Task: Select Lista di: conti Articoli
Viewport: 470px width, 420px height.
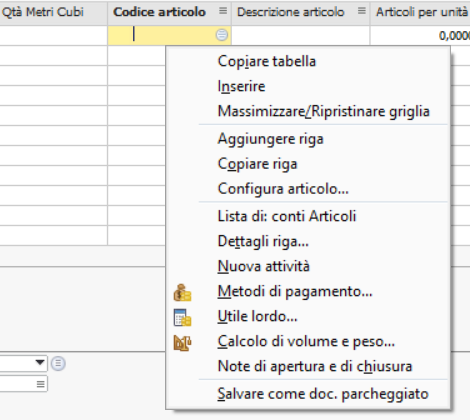Action: [x=287, y=216]
